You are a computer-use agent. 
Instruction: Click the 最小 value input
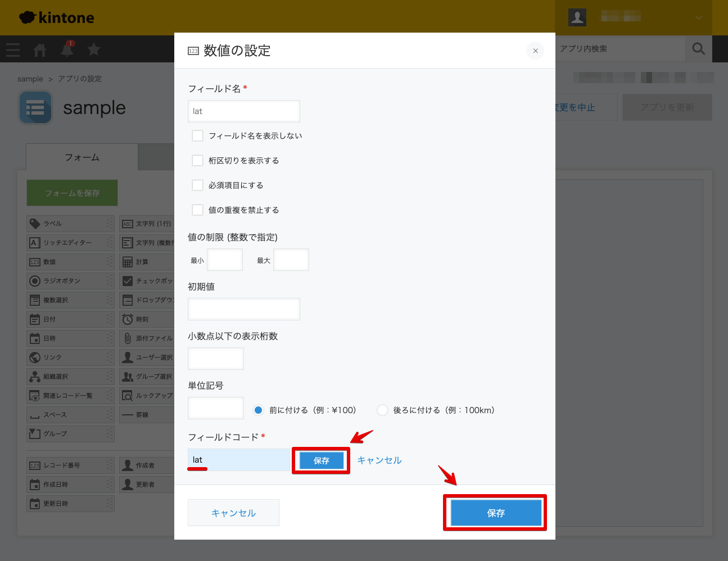click(225, 260)
